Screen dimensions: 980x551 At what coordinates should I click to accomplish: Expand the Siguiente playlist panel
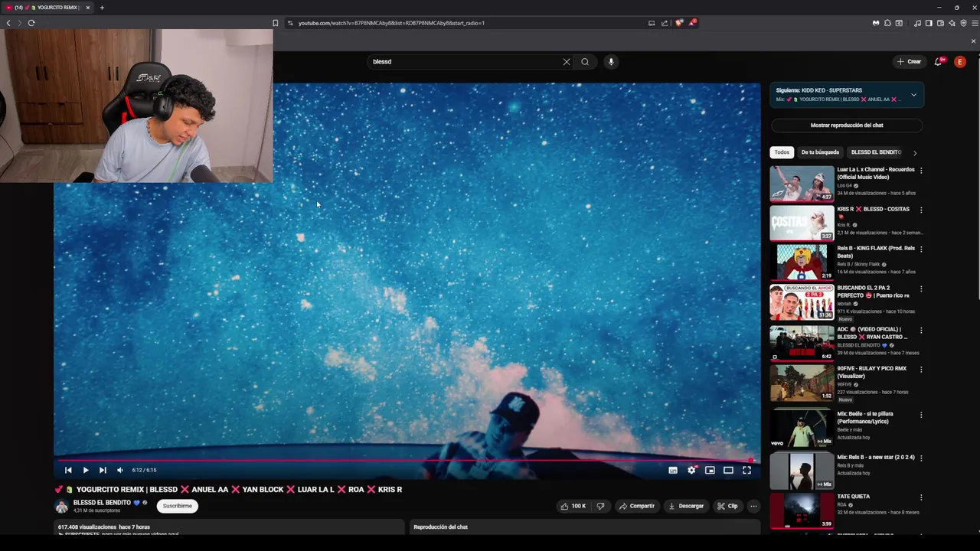(913, 95)
